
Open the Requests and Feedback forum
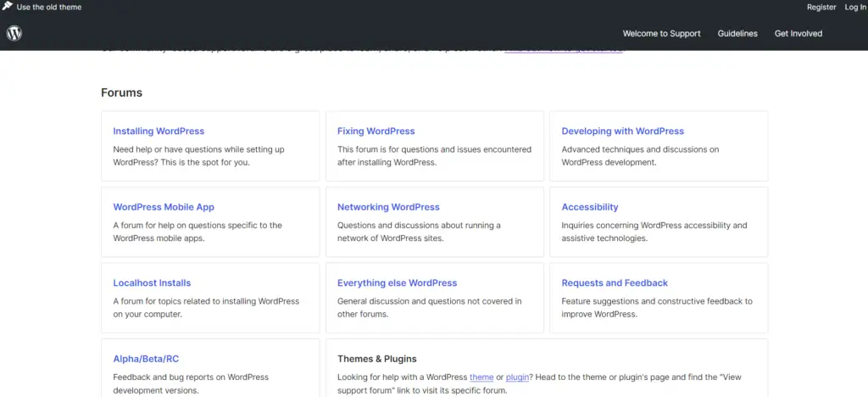click(x=615, y=283)
